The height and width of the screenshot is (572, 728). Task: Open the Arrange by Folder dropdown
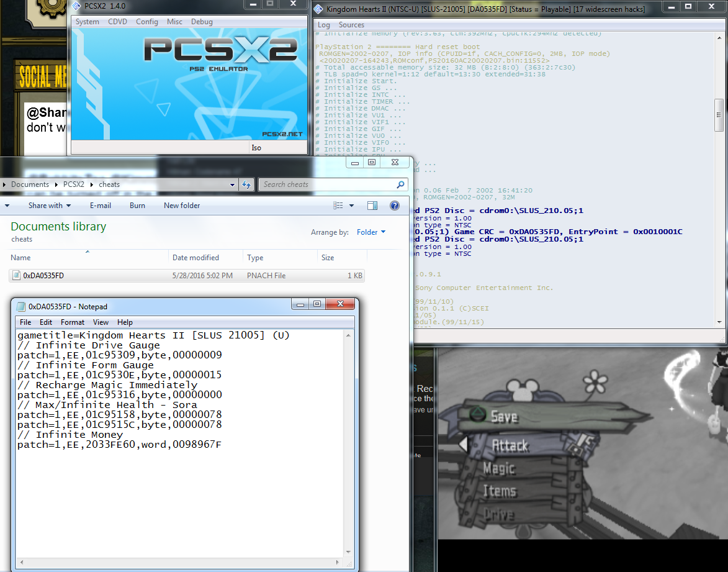tap(371, 232)
